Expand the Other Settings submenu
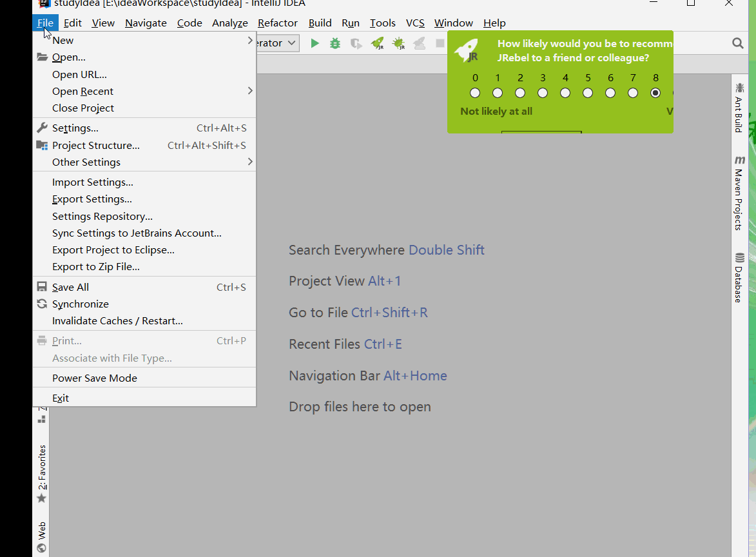This screenshot has width=756, height=557. pos(144,162)
